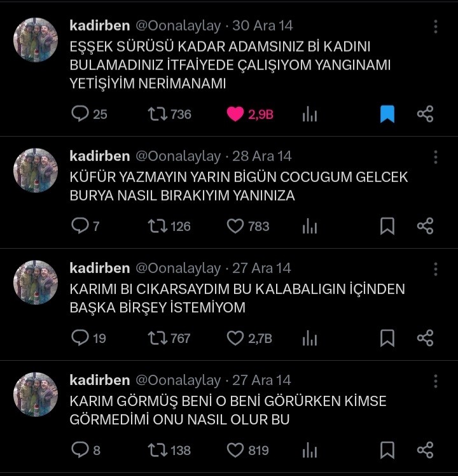Open @Oonalaylay handle on the first tweet
This screenshot has width=458, height=476.
[178, 26]
